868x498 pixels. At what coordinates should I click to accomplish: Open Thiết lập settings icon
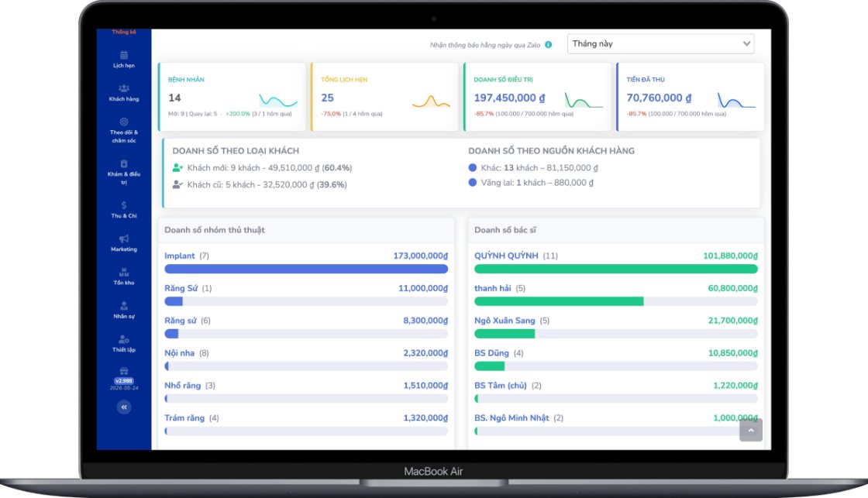tap(124, 339)
